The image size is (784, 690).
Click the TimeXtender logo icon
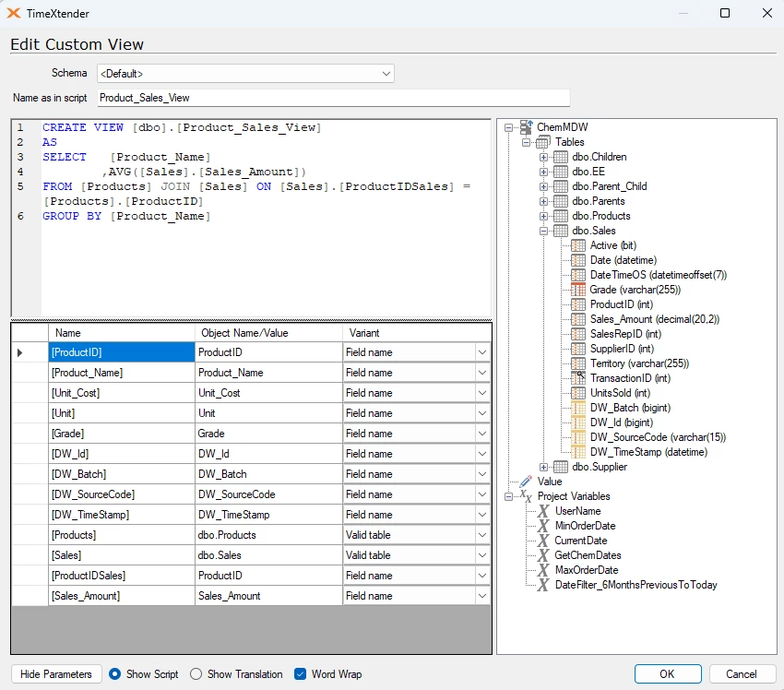pos(14,14)
